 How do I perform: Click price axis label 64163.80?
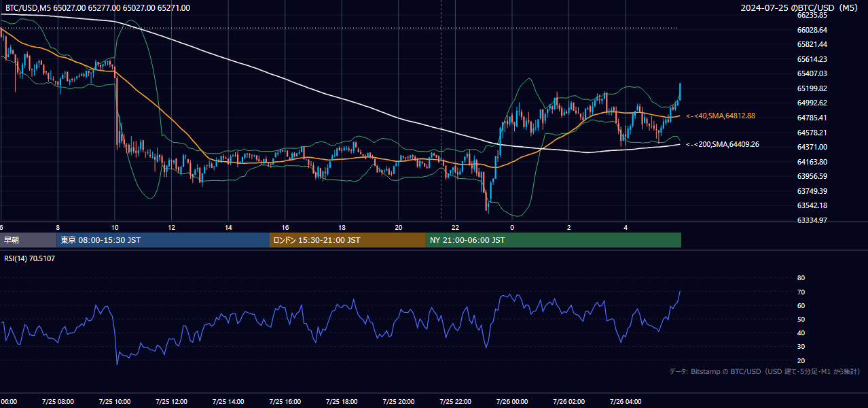click(812, 162)
